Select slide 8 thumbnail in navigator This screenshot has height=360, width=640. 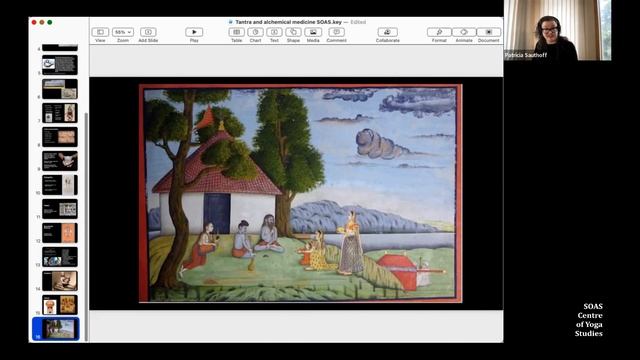[x=60, y=137]
